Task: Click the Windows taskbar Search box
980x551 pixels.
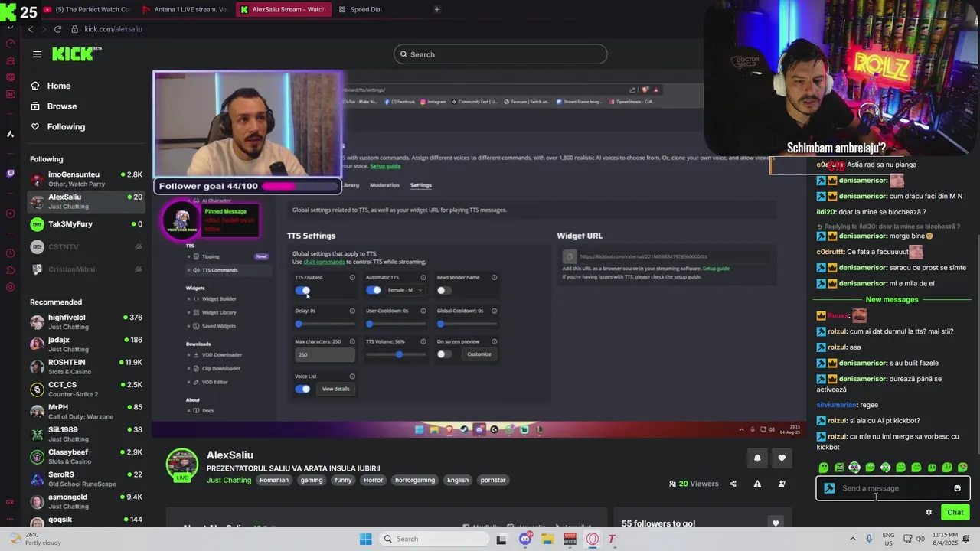Action: coord(433,539)
